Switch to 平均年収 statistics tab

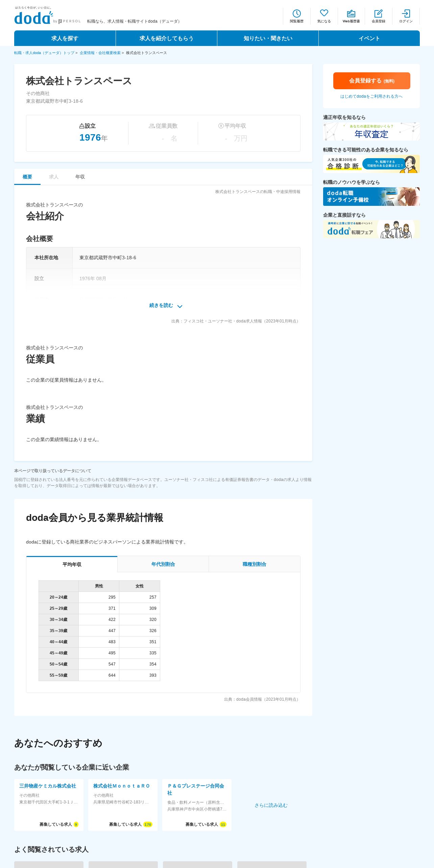[72, 564]
